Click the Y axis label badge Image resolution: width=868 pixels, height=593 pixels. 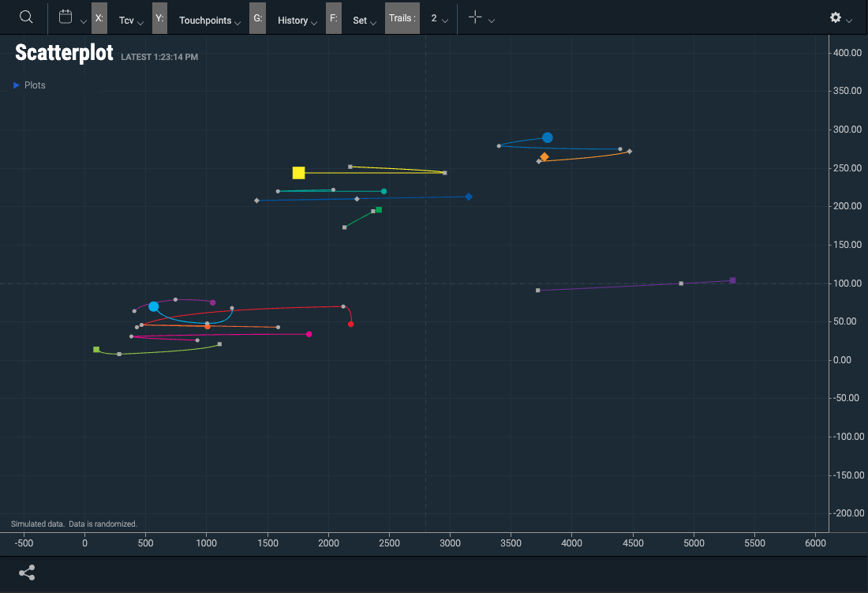(159, 17)
